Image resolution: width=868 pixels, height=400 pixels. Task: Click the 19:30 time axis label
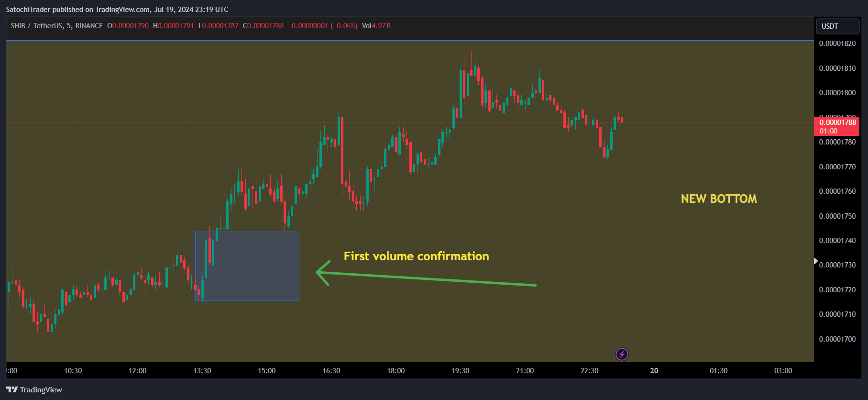click(x=461, y=371)
